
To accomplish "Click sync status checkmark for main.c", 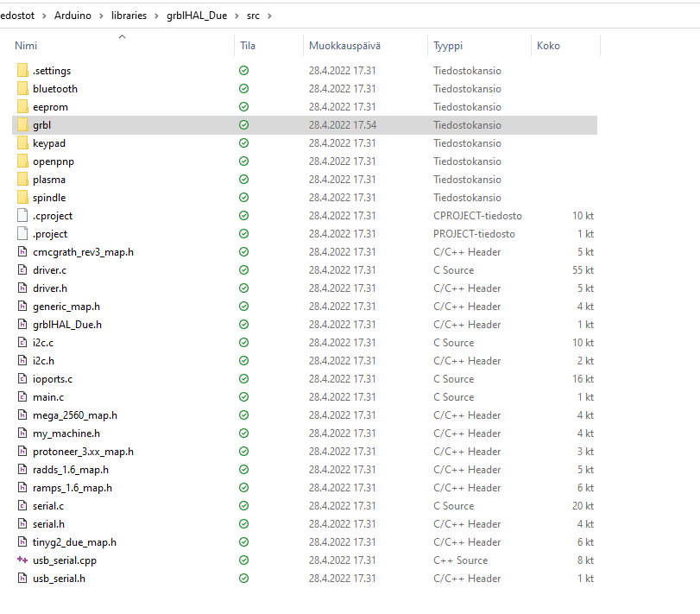I will 243,397.
